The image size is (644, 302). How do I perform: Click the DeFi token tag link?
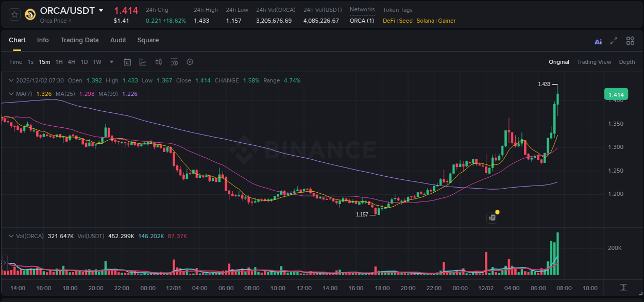(388, 21)
